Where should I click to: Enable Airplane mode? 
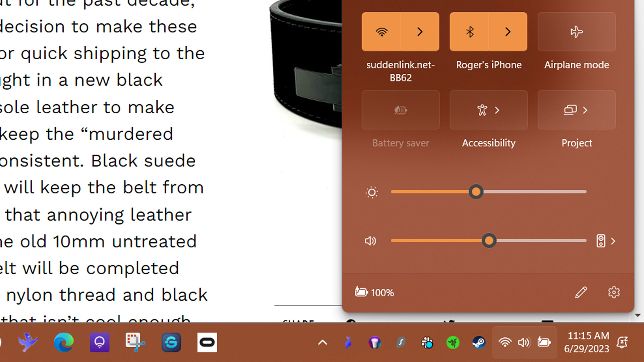pyautogui.click(x=576, y=32)
